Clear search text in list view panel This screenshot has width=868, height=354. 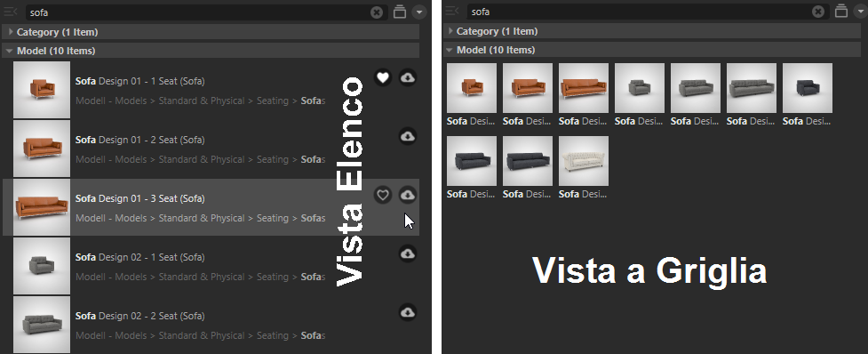pos(377,12)
